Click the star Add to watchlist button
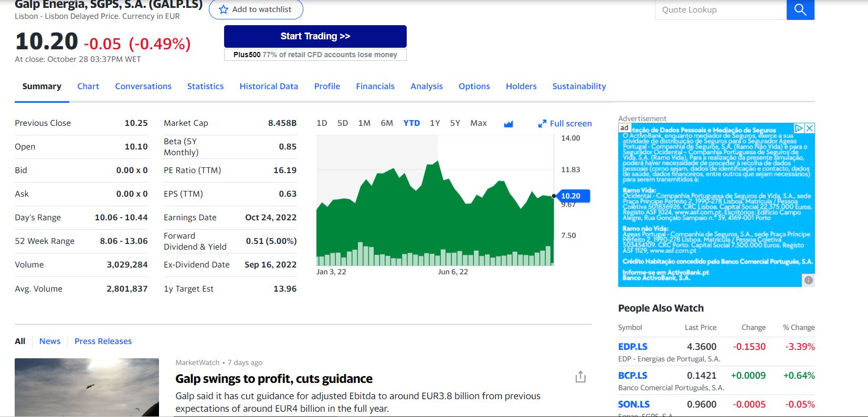 pyautogui.click(x=256, y=9)
